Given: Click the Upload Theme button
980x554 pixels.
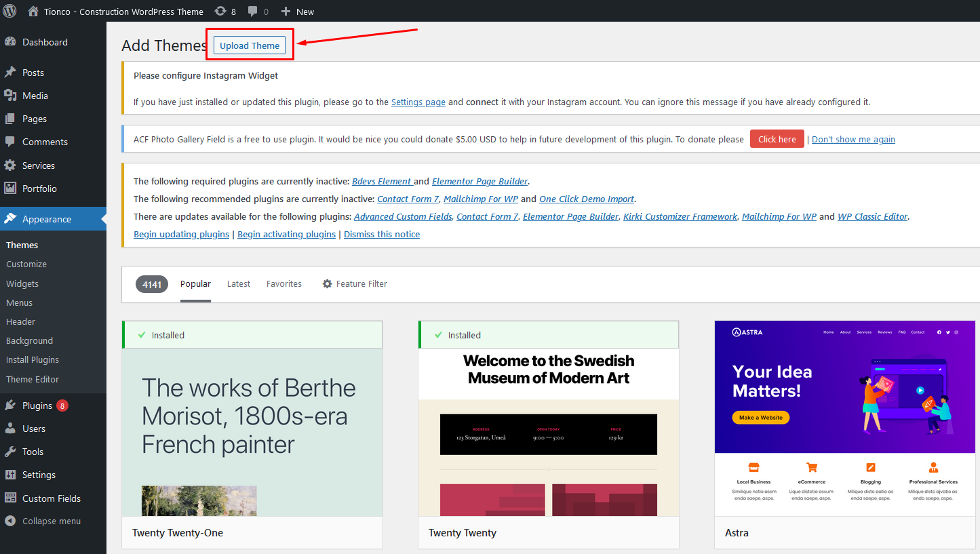Looking at the screenshot, I should (x=250, y=45).
